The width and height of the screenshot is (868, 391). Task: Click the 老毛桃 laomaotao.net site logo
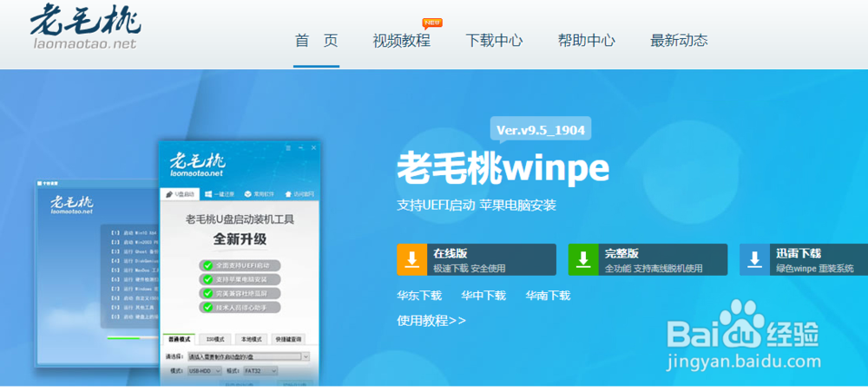(85, 27)
